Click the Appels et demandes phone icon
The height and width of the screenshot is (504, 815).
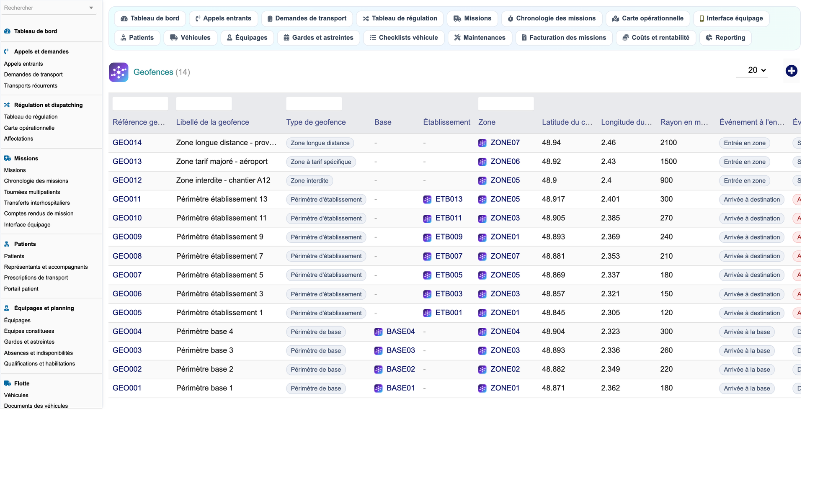click(x=7, y=51)
